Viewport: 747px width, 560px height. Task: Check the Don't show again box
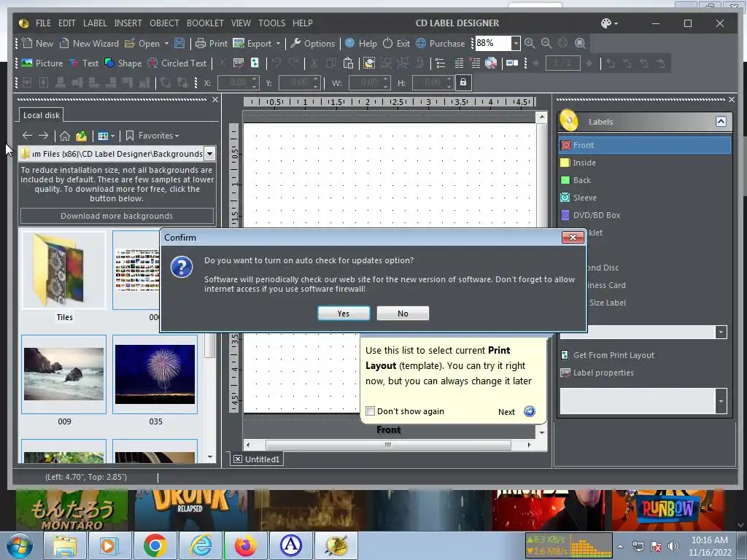(x=370, y=411)
